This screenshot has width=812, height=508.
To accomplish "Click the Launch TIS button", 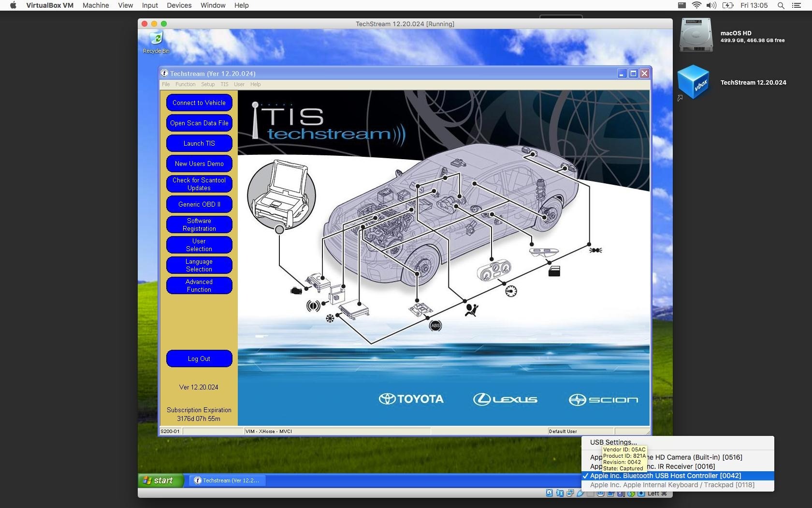I will click(x=199, y=143).
